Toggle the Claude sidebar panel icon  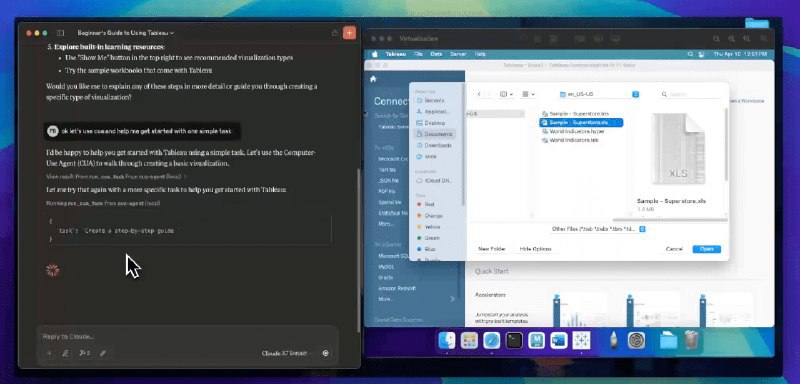60,33
